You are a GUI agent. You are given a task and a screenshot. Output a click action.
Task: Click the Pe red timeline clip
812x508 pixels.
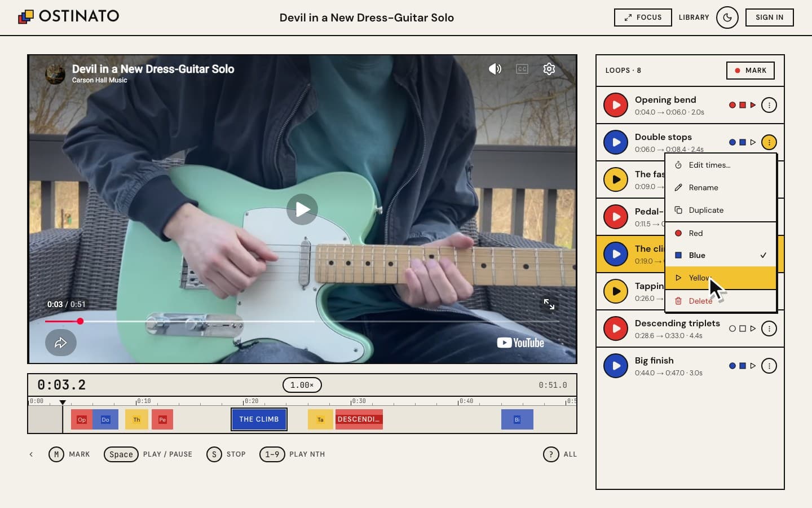pyautogui.click(x=162, y=419)
